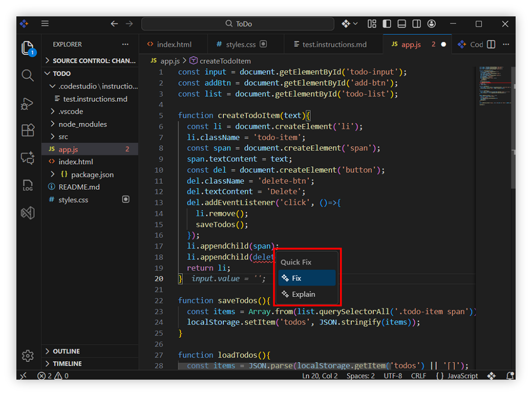This screenshot has width=532, height=396.
Task: Open the Explorer files icon
Action: tap(28, 48)
